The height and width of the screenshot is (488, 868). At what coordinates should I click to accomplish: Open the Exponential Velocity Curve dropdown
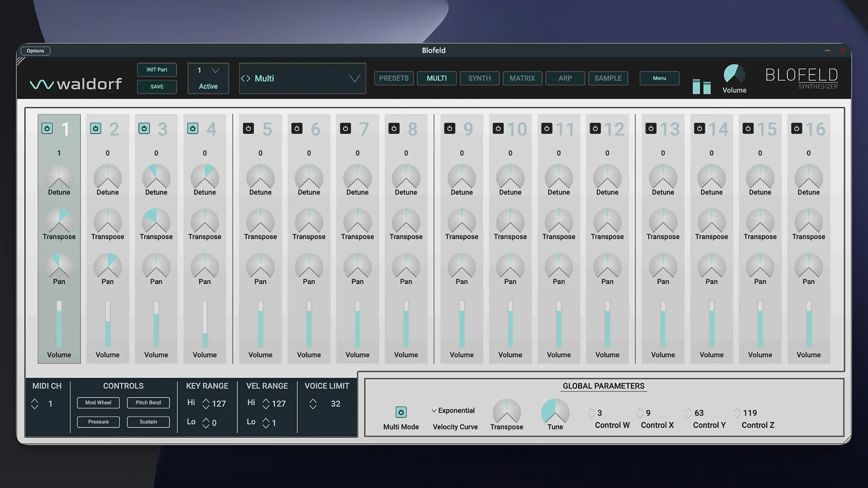tap(453, 410)
